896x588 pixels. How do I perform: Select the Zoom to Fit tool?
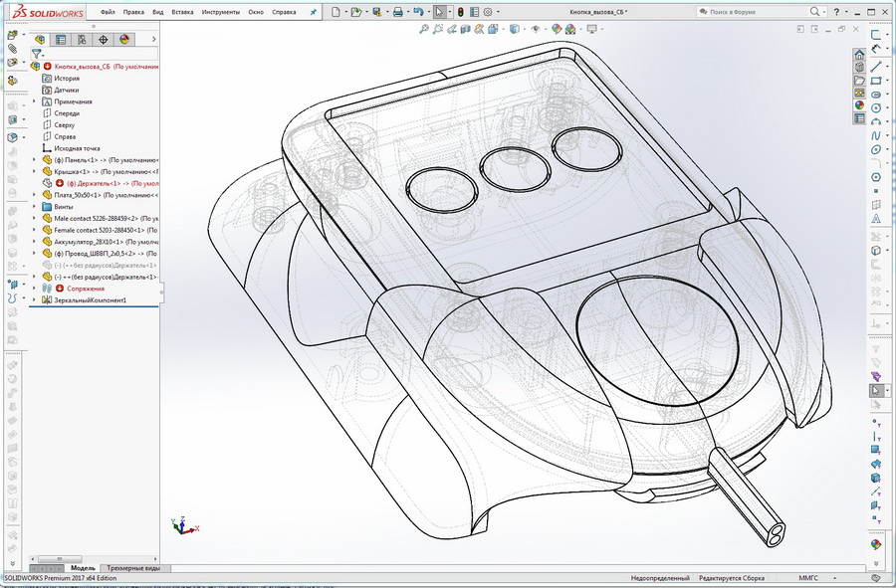point(425,30)
